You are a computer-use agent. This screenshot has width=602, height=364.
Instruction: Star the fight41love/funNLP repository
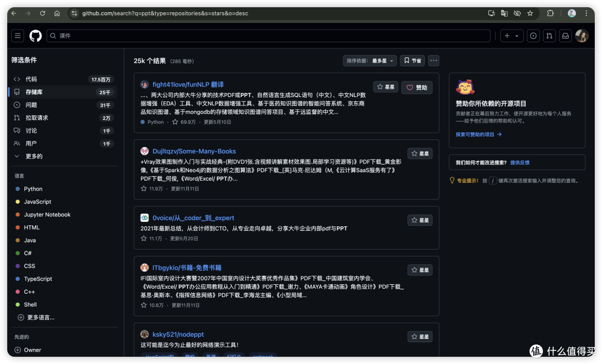385,87
